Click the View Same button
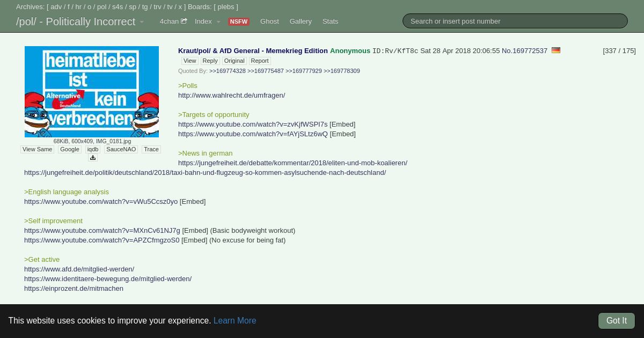The height and width of the screenshot is (338, 644). 38,149
